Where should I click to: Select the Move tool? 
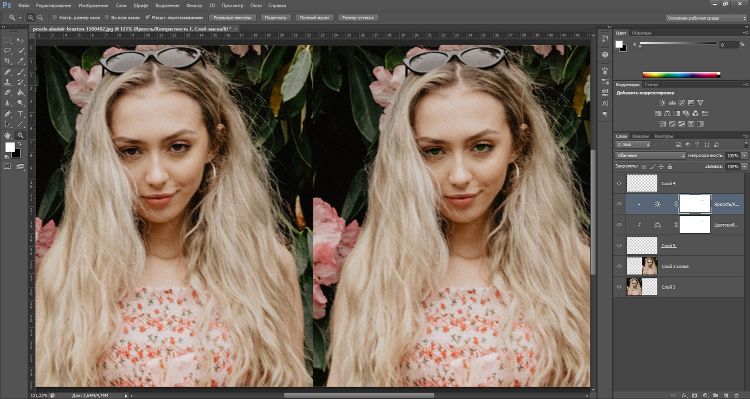(20, 40)
